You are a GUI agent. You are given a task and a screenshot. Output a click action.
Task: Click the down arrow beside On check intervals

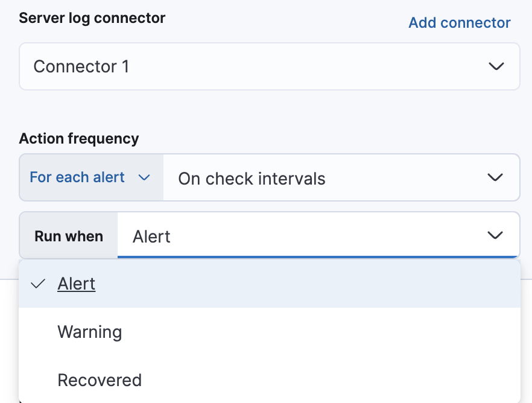pyautogui.click(x=495, y=177)
